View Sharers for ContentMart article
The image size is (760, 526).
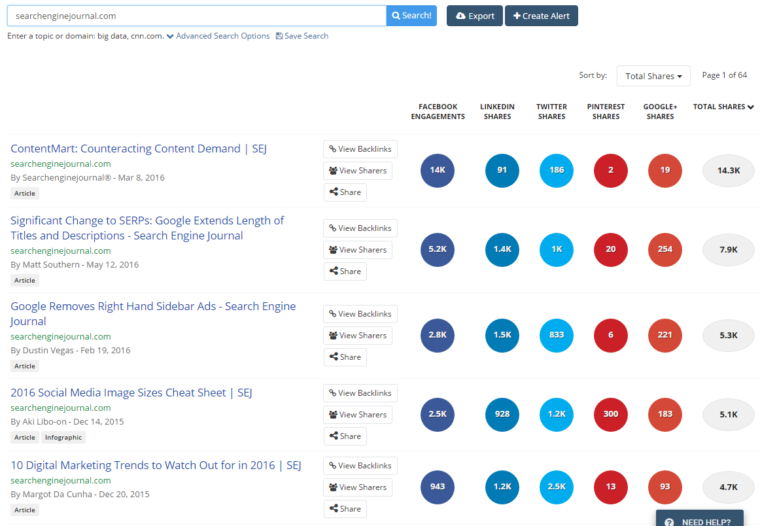[x=358, y=171]
